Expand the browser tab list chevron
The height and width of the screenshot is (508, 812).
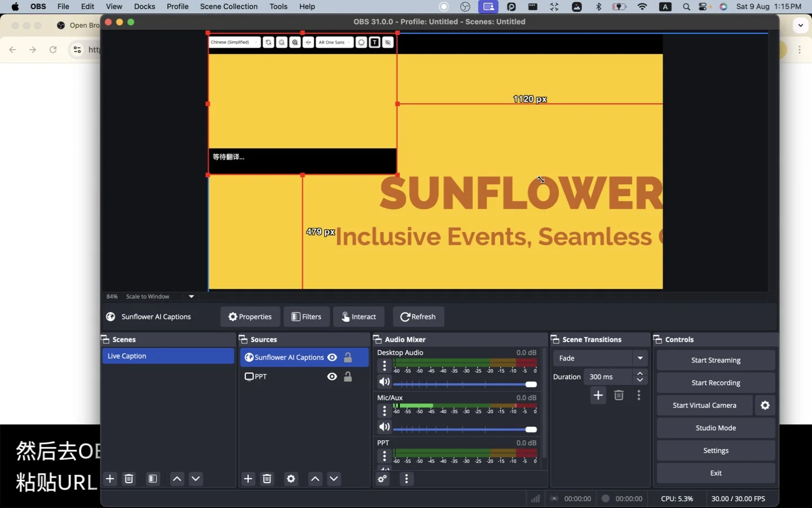(x=801, y=25)
